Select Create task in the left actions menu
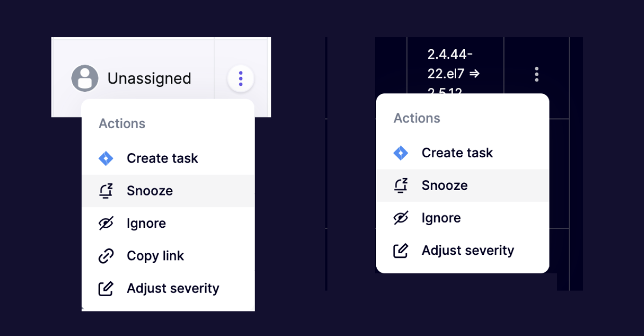Screen dimensions: 644x336 168,158
